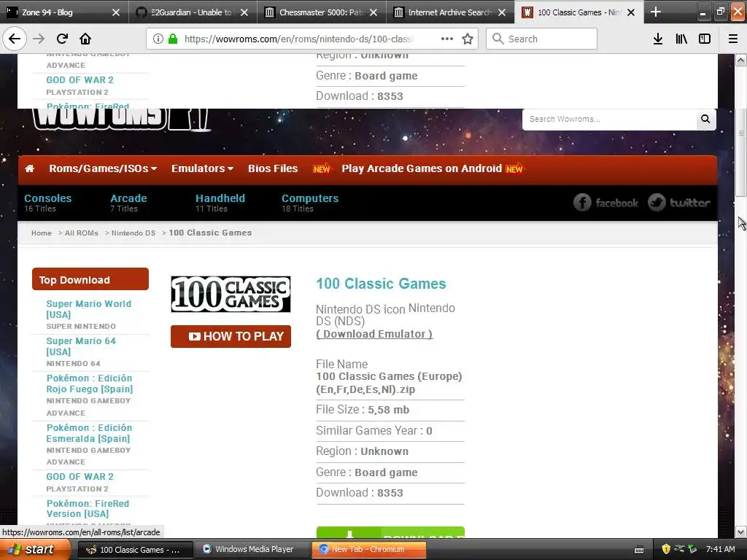Click the 100 Classic Games logo image
This screenshot has height=560, width=747.
[x=231, y=295]
